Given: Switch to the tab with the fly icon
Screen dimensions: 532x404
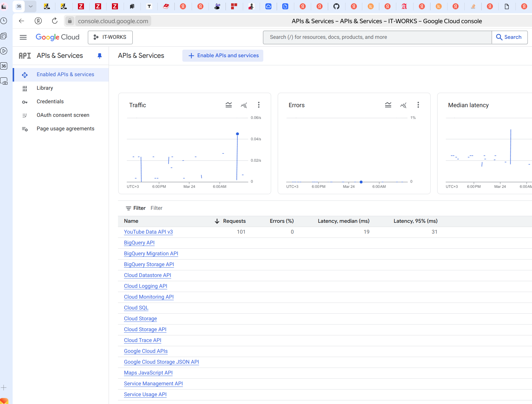Looking at the screenshot, I should 217,6.
